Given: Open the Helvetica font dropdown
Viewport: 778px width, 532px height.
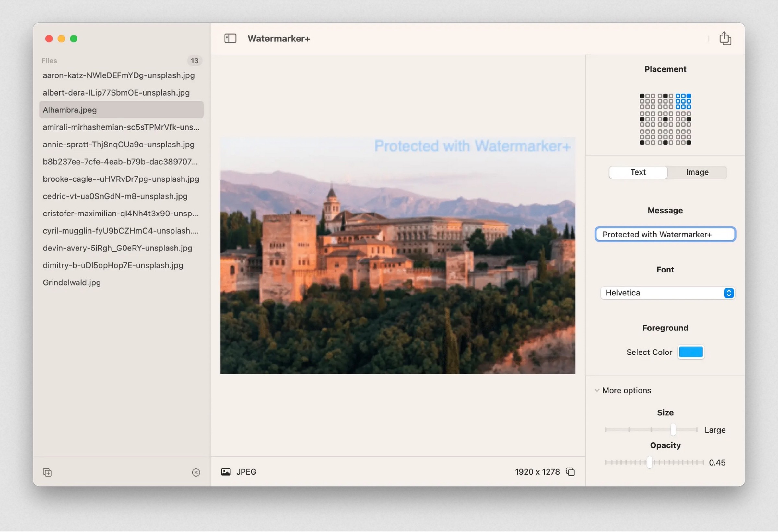Looking at the screenshot, I should pos(663,293).
